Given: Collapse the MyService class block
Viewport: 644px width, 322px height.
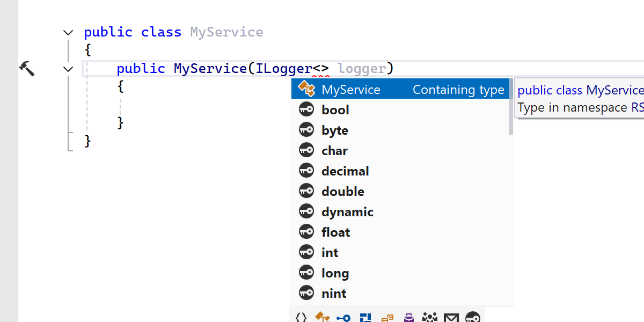Looking at the screenshot, I should pos(68,32).
